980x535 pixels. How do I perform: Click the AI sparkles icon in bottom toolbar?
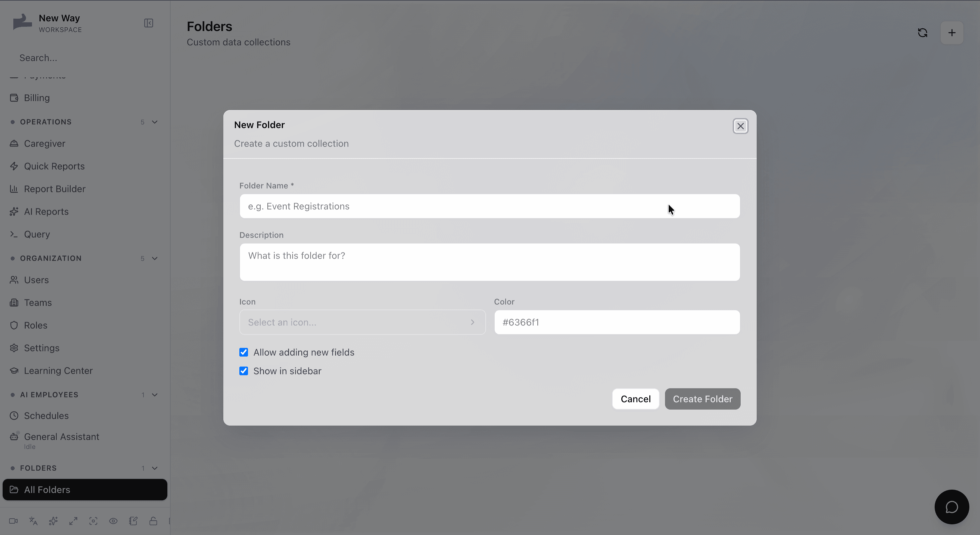click(53, 521)
